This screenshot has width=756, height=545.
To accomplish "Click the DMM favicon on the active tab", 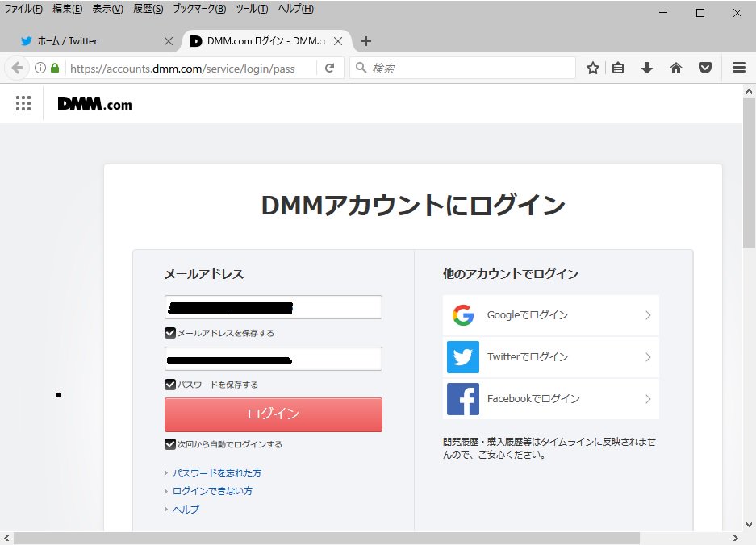I will (x=196, y=41).
